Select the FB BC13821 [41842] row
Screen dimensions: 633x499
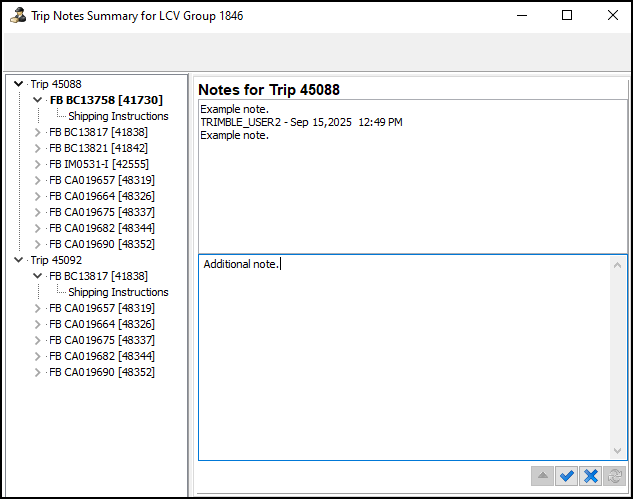[x=99, y=148]
